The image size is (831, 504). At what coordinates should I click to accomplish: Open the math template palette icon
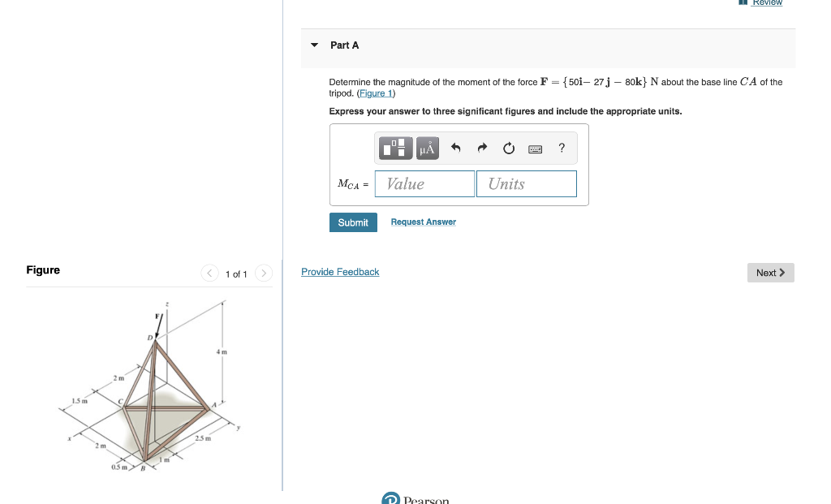pos(395,148)
